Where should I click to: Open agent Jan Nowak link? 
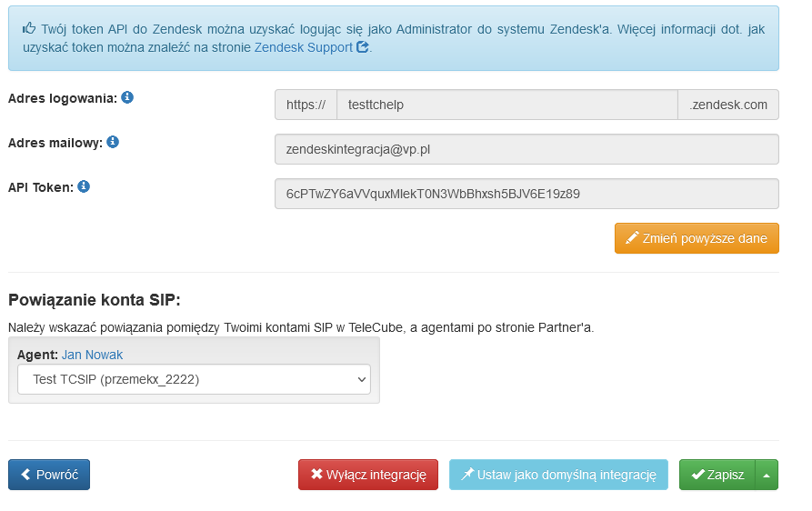92,355
